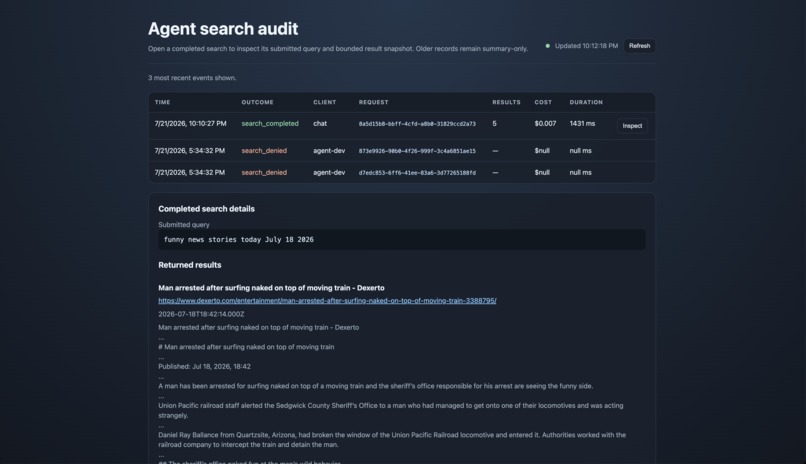806x464 pixels.
Task: Select request ID starting with 873e9926
Action: coord(417,151)
